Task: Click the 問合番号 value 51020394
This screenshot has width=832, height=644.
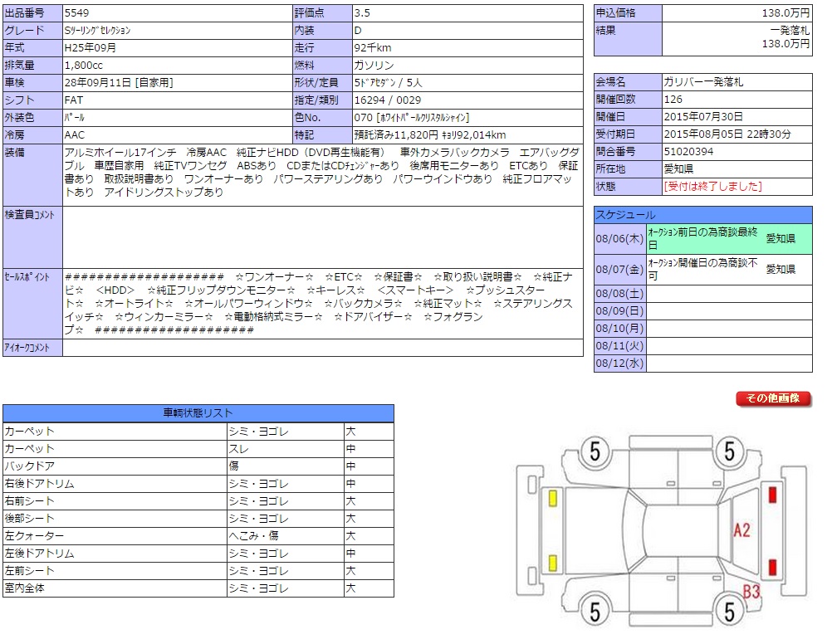Action: [x=688, y=151]
